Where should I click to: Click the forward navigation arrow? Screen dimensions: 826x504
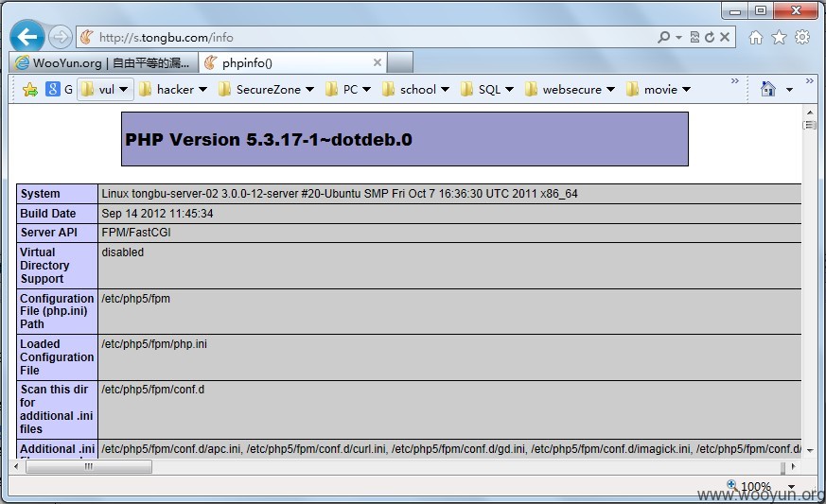pyautogui.click(x=60, y=37)
